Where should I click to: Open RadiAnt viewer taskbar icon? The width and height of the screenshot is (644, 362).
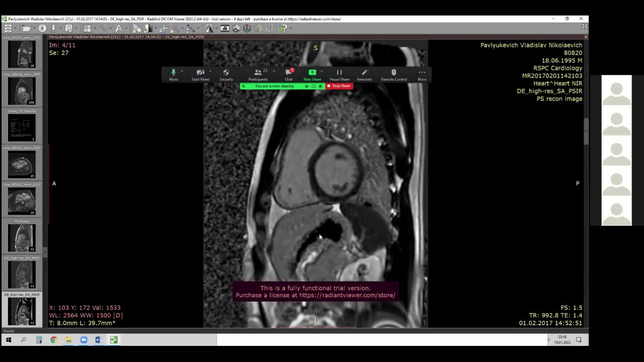point(114,340)
